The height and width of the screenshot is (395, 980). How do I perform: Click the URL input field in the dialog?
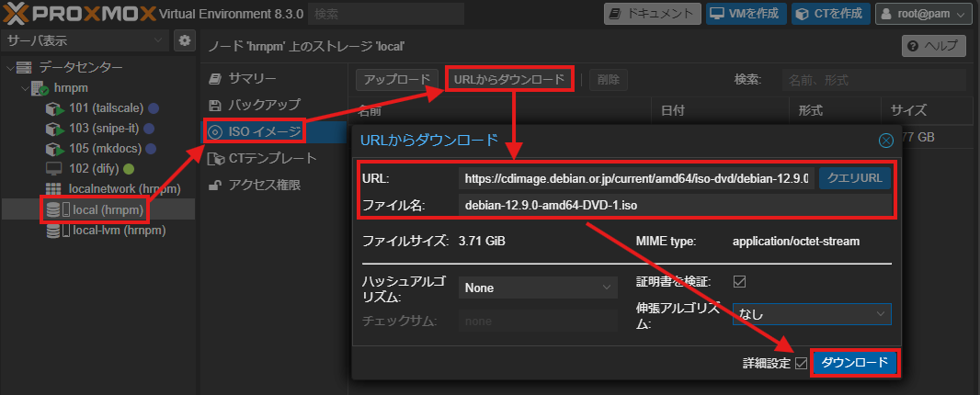(636, 179)
